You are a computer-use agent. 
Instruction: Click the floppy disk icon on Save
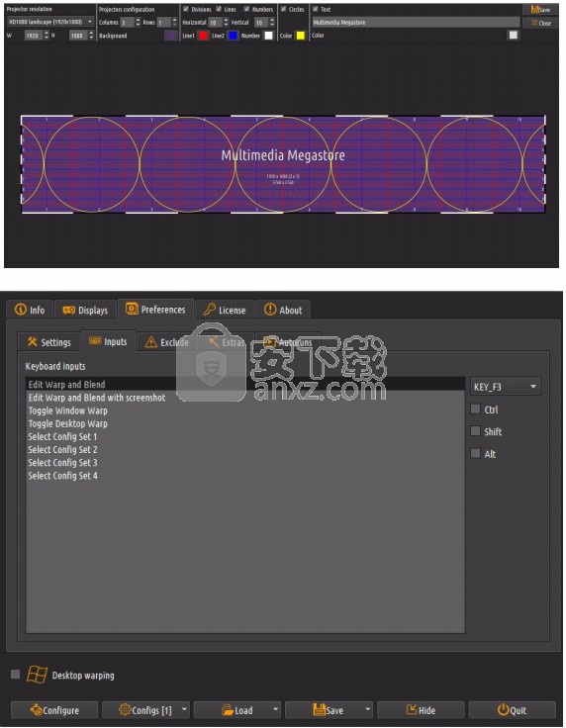tap(319, 710)
